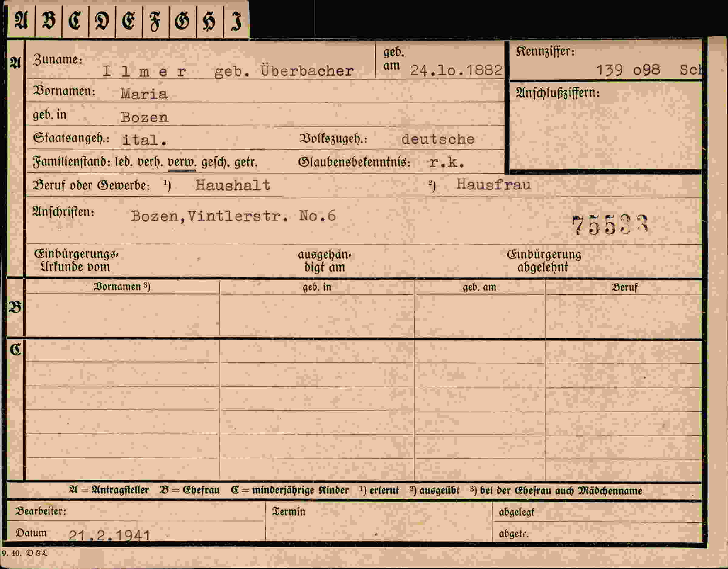The width and height of the screenshot is (728, 569).
Task: Click 'Einbürgerungs-Urkunde vom' label
Action: coord(76,261)
